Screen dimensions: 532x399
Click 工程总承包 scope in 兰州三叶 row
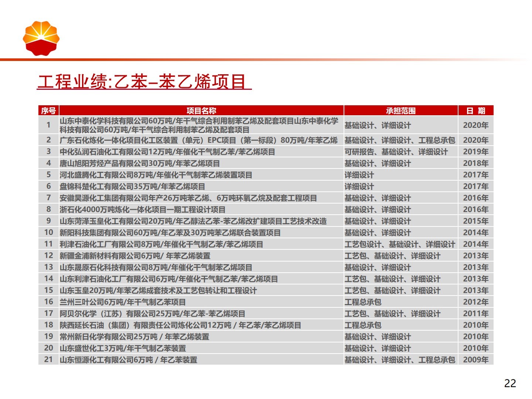(401, 302)
